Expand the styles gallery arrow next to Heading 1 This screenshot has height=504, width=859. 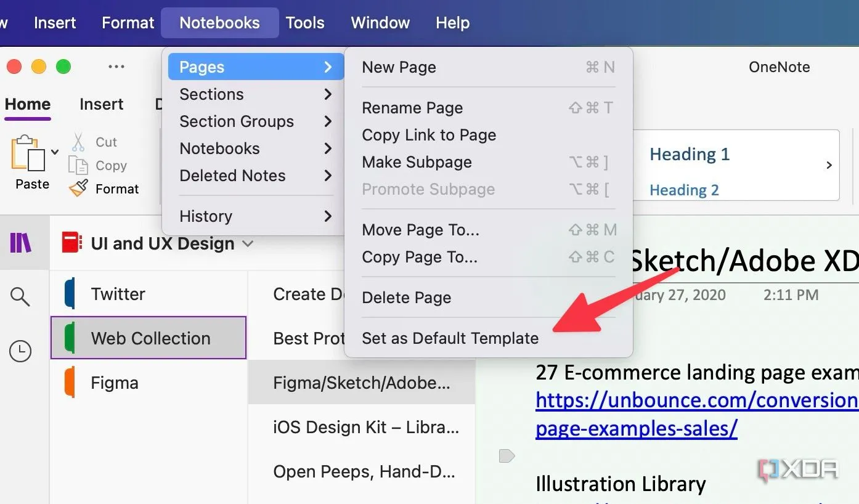829,165
